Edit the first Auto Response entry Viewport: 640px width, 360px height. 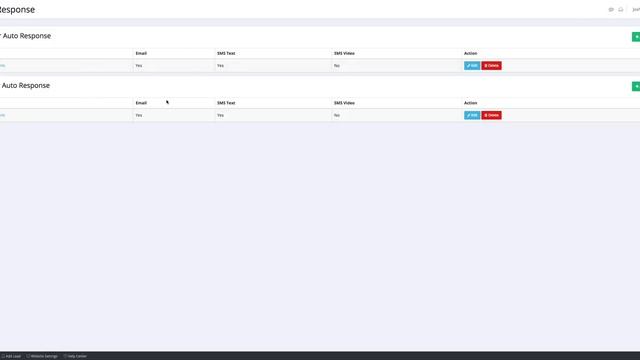click(x=472, y=66)
